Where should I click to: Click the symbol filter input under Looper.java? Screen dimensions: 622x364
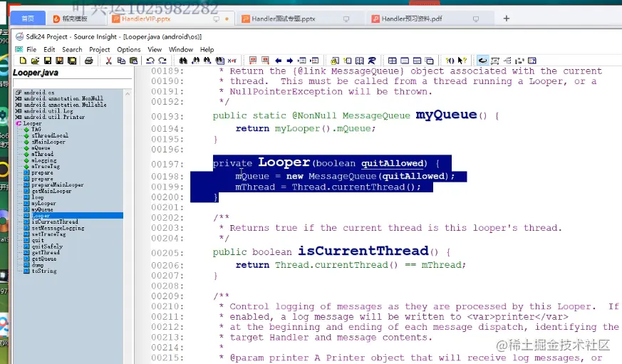[72, 83]
